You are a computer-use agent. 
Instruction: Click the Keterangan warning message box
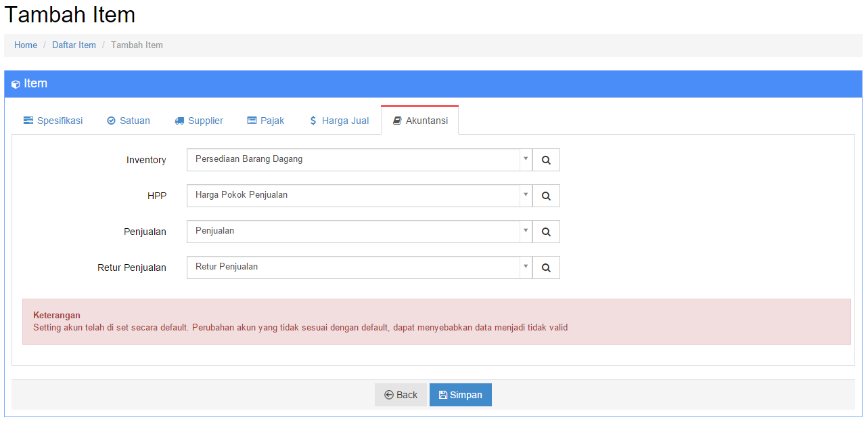(436, 322)
